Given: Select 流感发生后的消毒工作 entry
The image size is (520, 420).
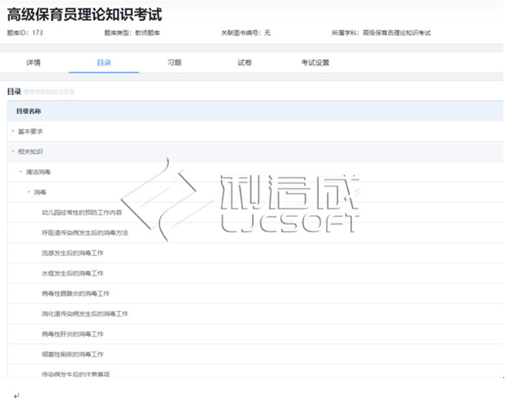Looking at the screenshot, I should 72,253.
